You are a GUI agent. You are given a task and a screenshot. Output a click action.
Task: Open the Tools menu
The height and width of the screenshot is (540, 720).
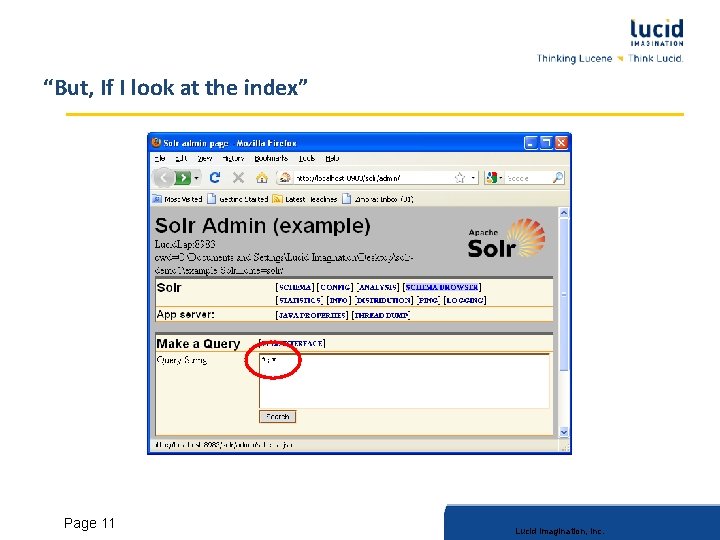307,158
